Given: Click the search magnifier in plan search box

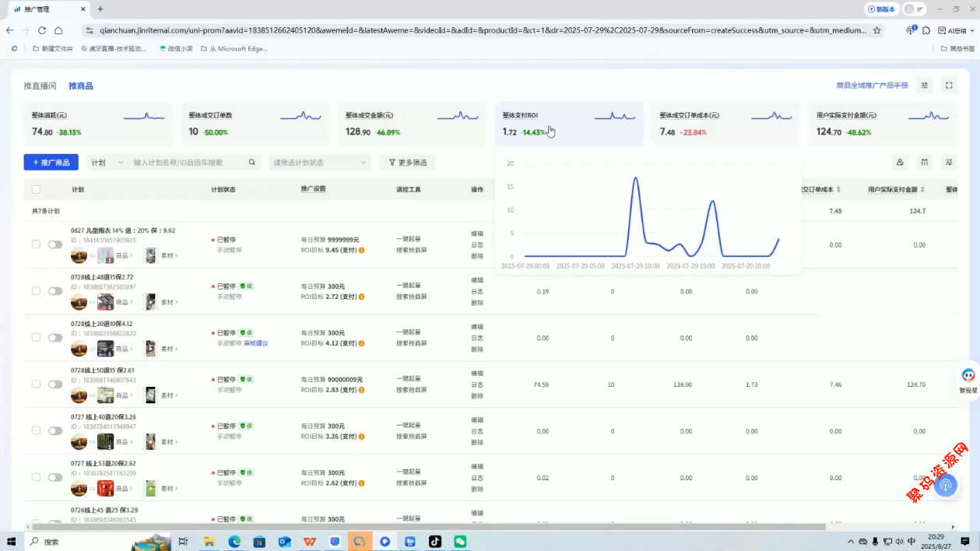Looking at the screenshot, I should tap(251, 163).
